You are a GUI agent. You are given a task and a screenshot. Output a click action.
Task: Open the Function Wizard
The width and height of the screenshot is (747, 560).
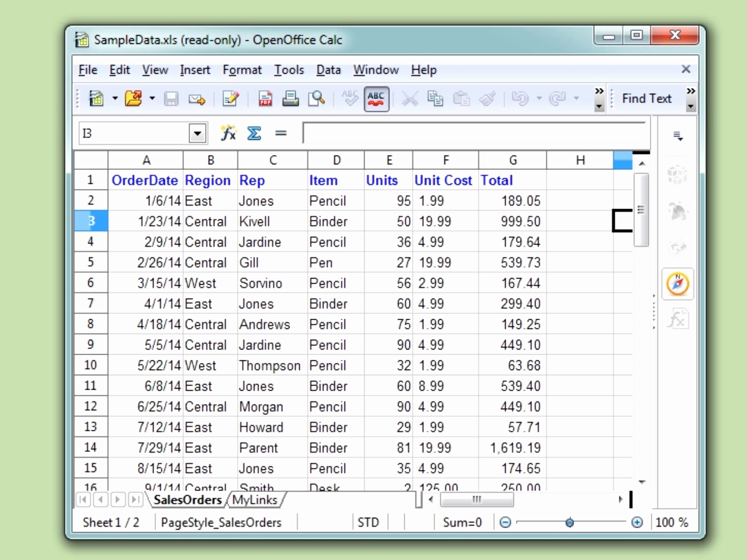[x=228, y=133]
